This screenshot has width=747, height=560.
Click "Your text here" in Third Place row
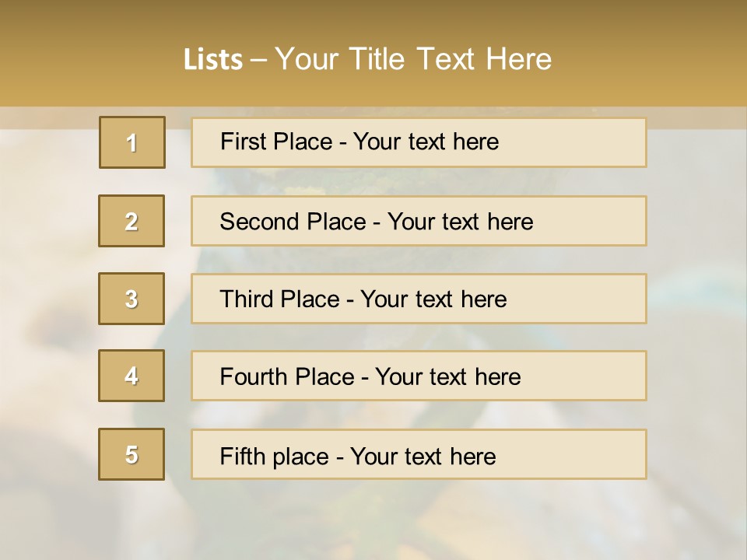pyautogui.click(x=433, y=299)
